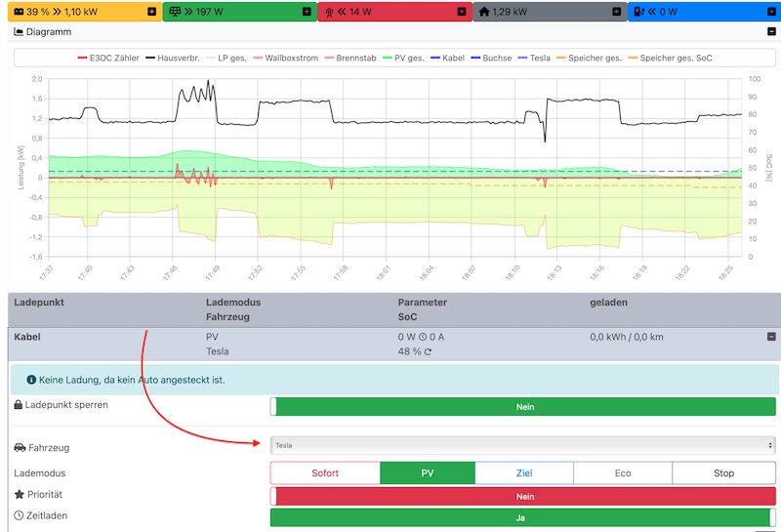The width and height of the screenshot is (781, 532).
Task: Select Eco charging mode
Action: click(623, 473)
